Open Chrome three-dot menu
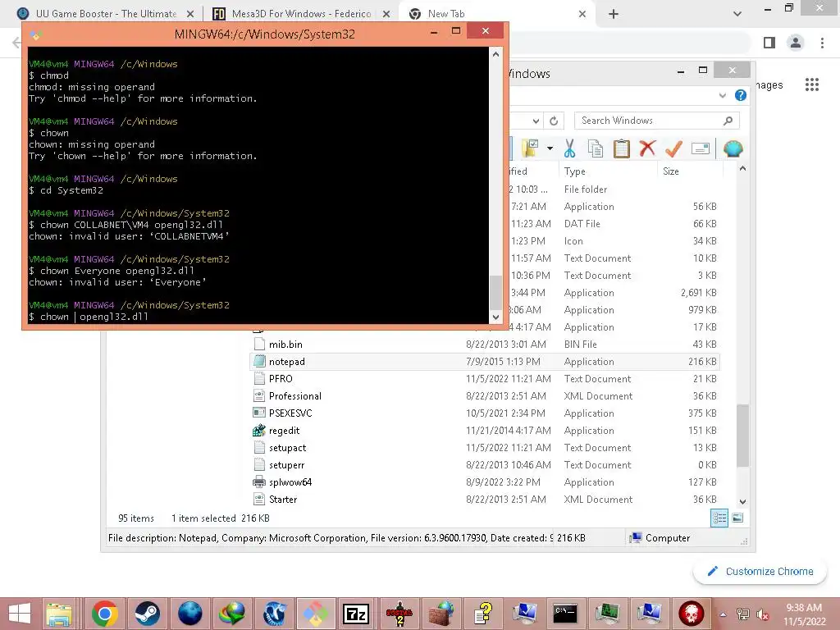840x630 pixels. 822,43
